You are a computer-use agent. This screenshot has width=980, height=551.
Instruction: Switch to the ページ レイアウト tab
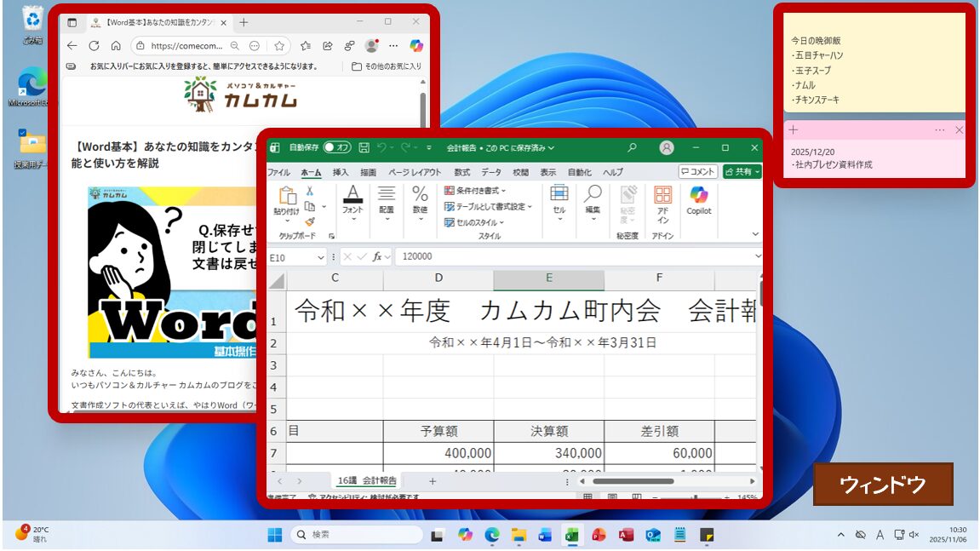click(x=415, y=172)
